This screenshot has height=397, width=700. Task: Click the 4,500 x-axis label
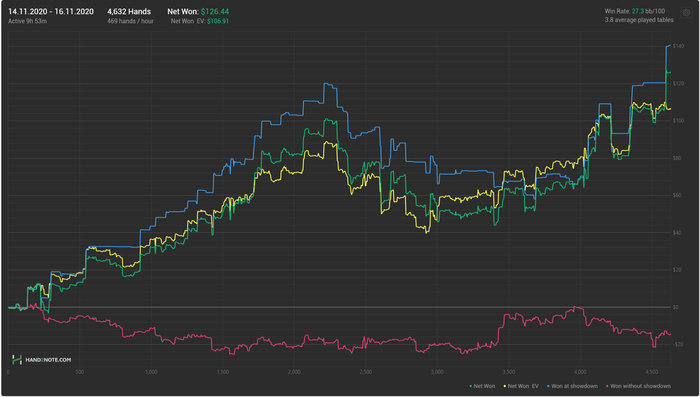point(651,372)
